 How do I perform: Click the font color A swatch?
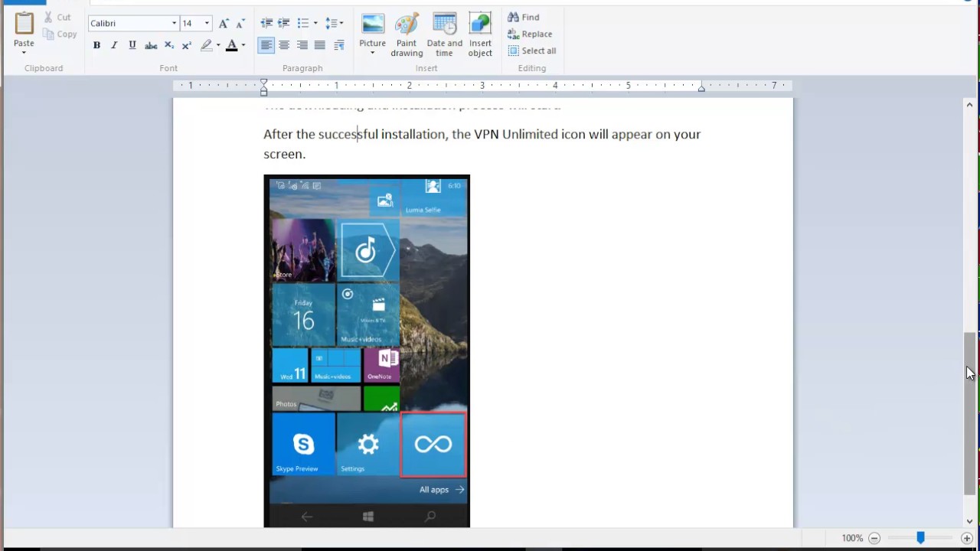point(232,45)
